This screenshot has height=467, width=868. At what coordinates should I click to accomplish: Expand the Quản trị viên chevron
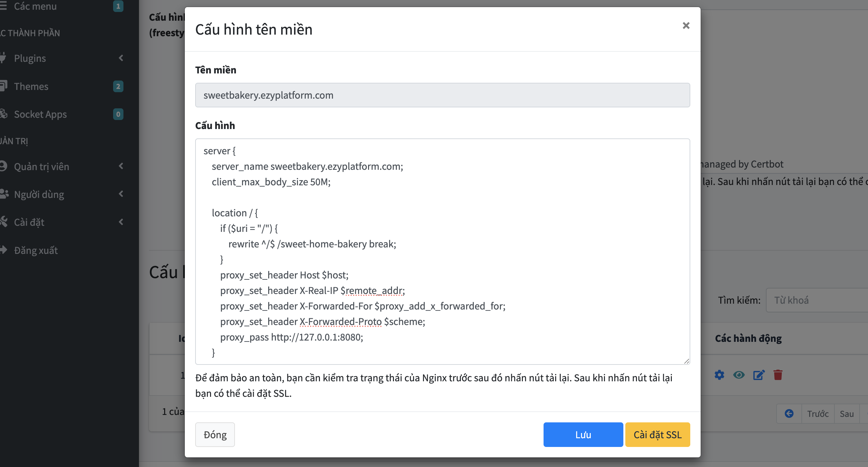pyautogui.click(x=121, y=166)
